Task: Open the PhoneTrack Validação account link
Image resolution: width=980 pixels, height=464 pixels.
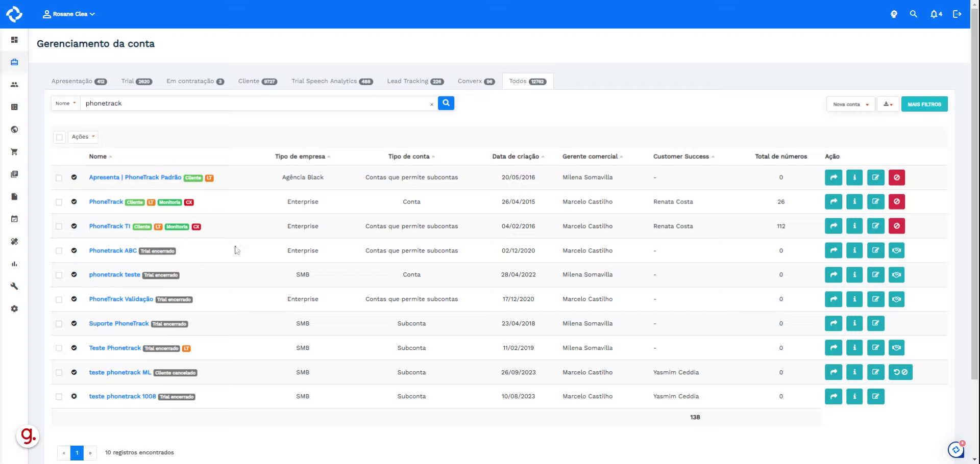Action: point(121,299)
